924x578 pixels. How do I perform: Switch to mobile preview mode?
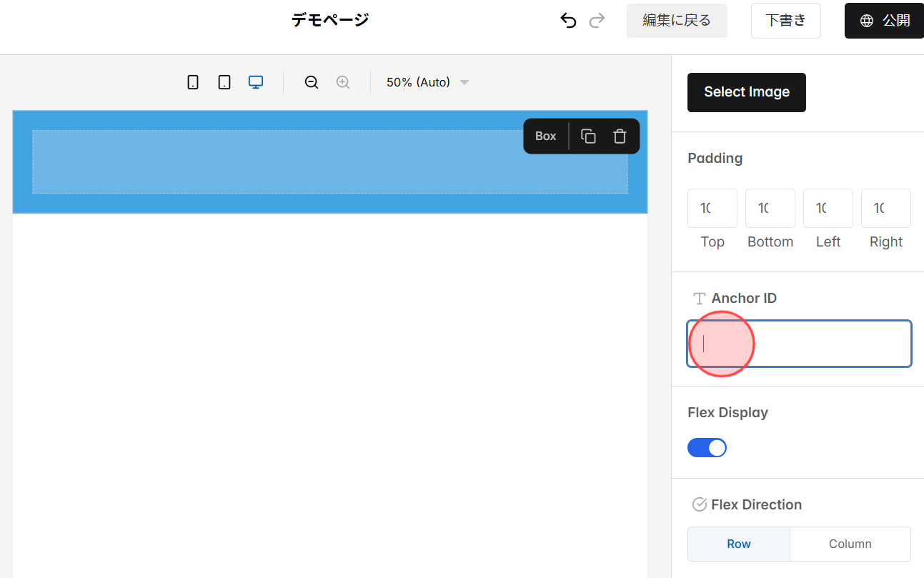coord(192,81)
